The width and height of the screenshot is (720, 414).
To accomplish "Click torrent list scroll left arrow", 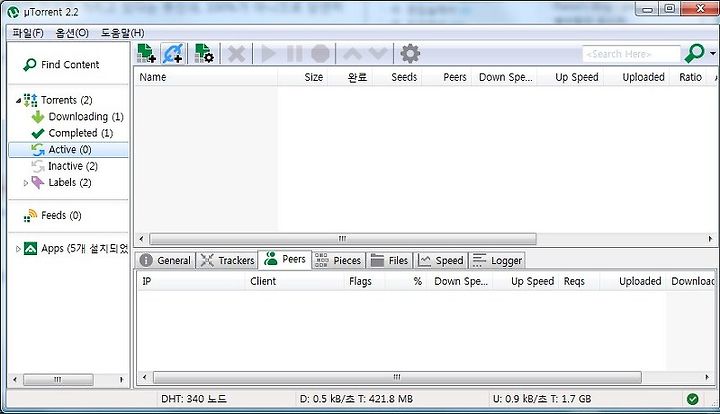I will (x=141, y=239).
